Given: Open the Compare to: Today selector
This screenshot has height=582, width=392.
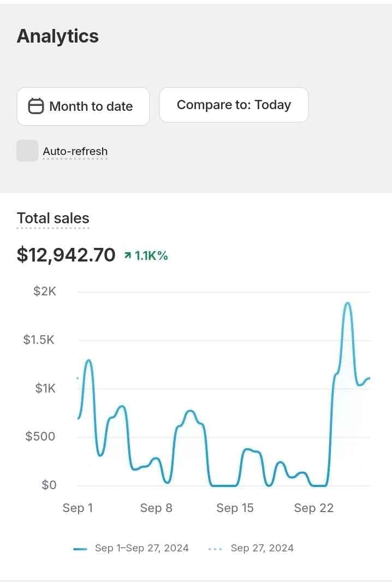Looking at the screenshot, I should [234, 105].
